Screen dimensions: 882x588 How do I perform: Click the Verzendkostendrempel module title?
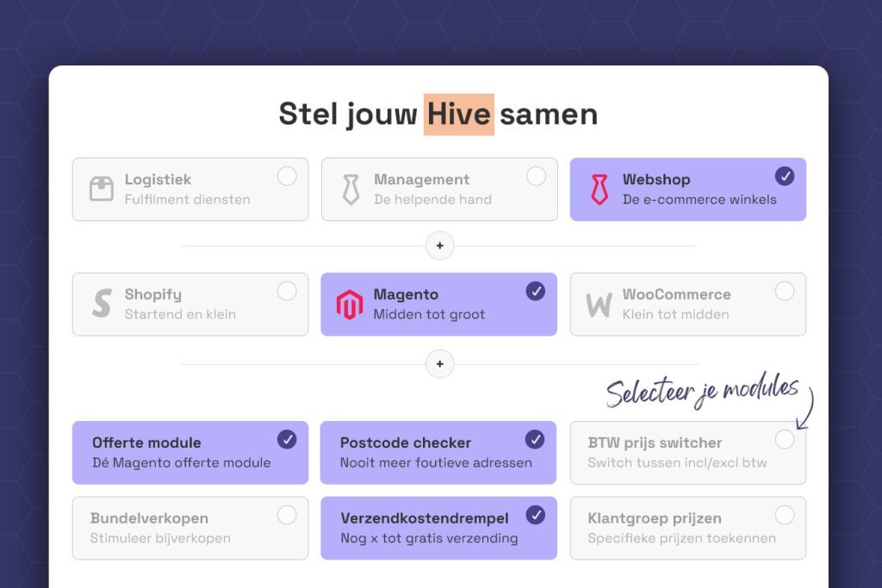pyautogui.click(x=425, y=518)
